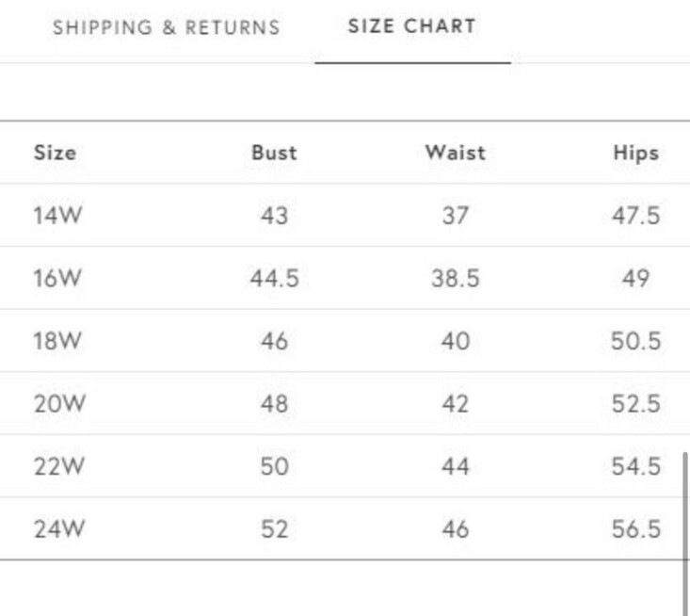The height and width of the screenshot is (616, 690).
Task: Click the 52.5 hips value for 20W
Action: coord(636,404)
